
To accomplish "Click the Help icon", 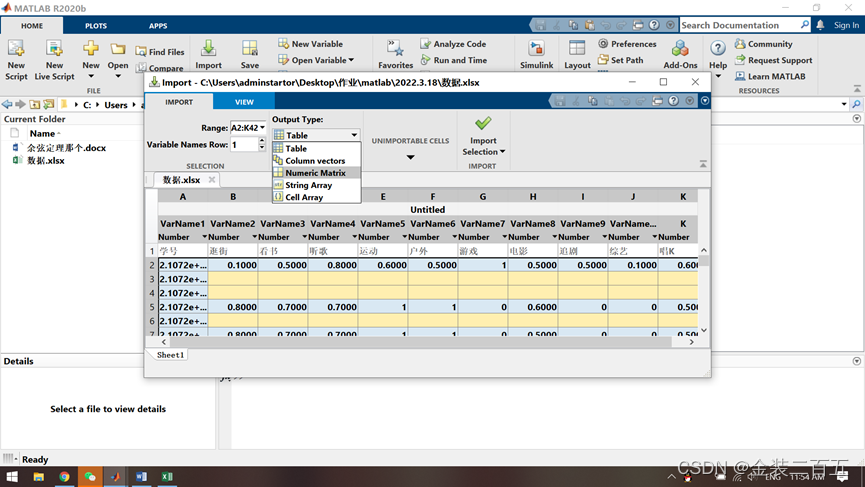I will coord(718,49).
